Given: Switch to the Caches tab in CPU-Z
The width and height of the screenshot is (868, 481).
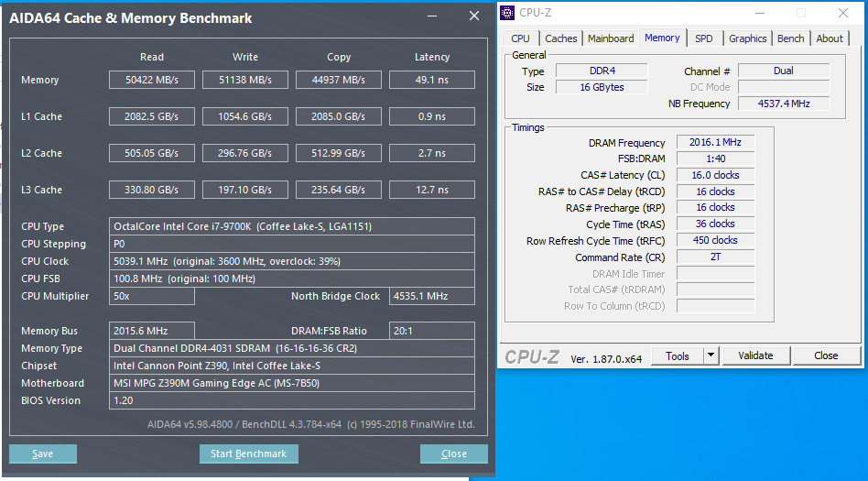Looking at the screenshot, I should 560,38.
